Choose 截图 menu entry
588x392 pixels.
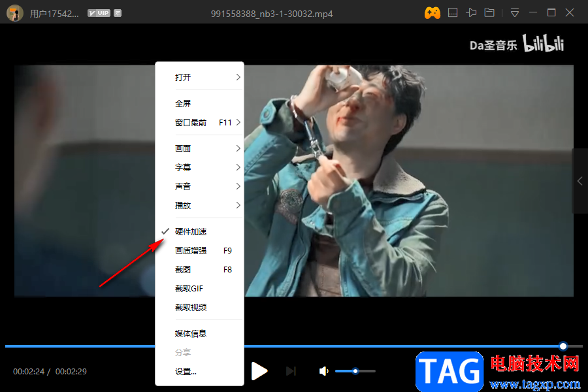coord(199,269)
